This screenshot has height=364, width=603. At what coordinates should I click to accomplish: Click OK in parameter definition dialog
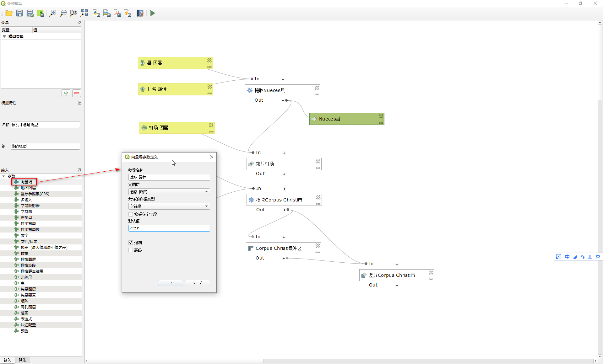tap(170, 283)
